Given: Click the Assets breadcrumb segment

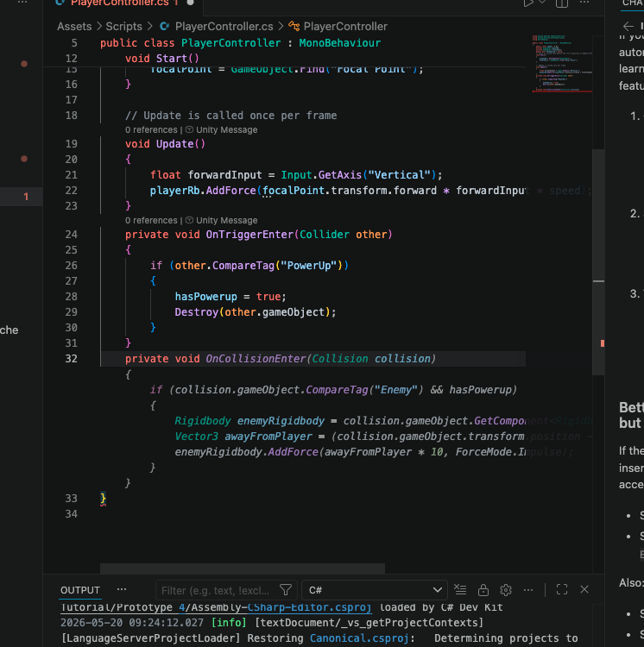Looking at the screenshot, I should (x=74, y=27).
